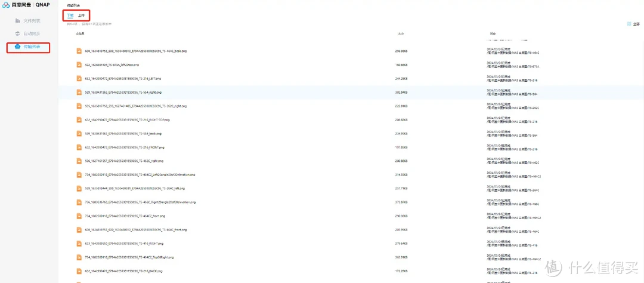Click the 244.25KB size value
Screen dimensions: 644x283
click(401, 79)
